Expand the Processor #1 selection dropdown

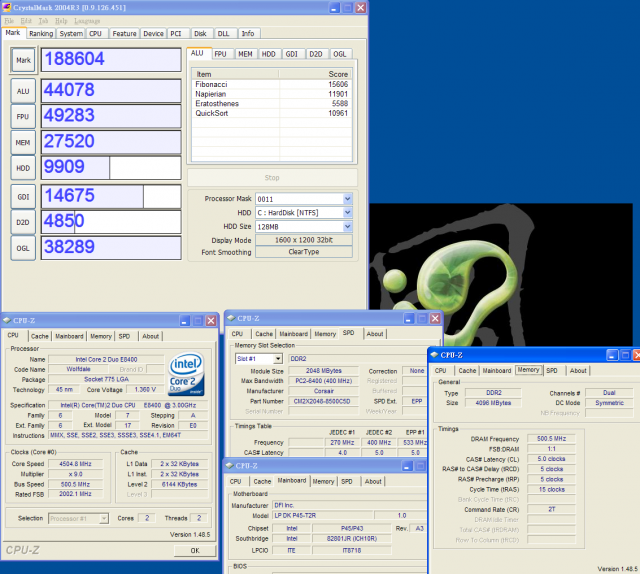click(x=104, y=518)
